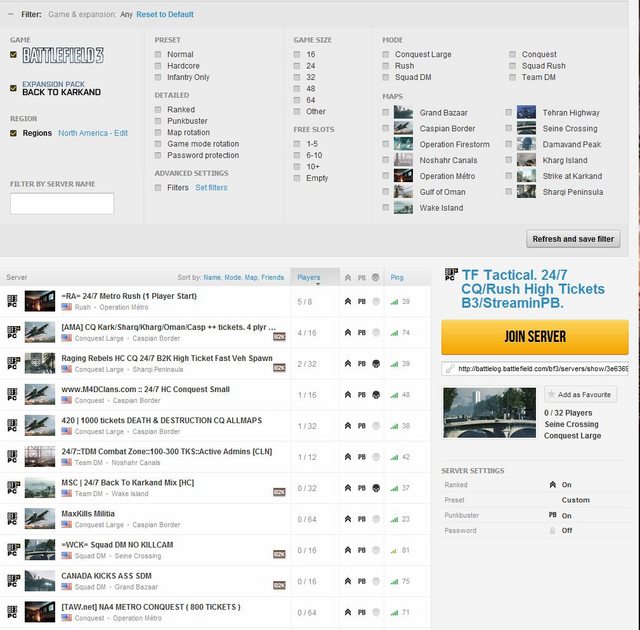Image resolution: width=640 pixels, height=630 pixels.
Task: Sort server list by Map
Action: pyautogui.click(x=251, y=277)
